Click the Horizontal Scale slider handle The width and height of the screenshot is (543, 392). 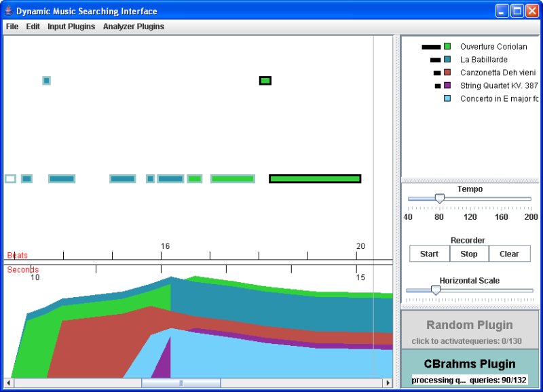point(436,290)
